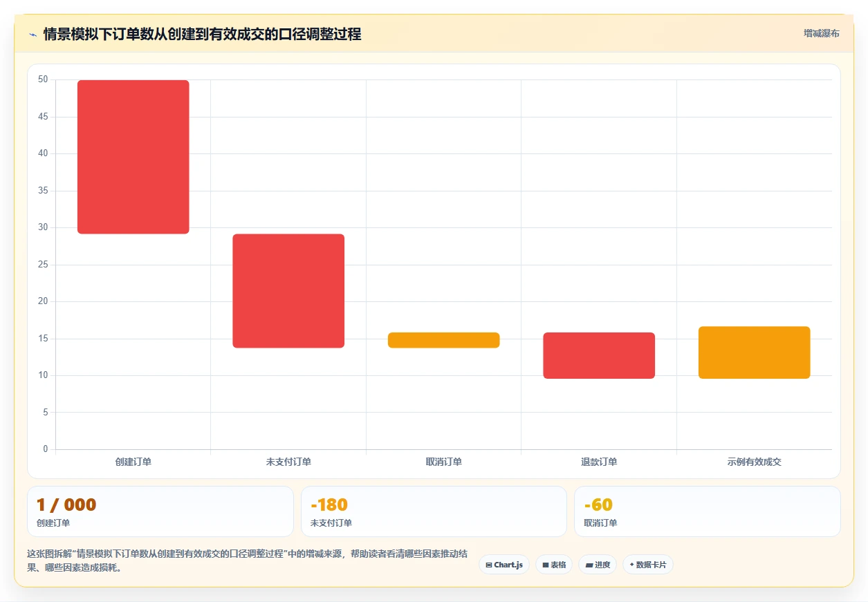
Task: Click the thin orange 取消订单 bar
Action: [x=444, y=340]
